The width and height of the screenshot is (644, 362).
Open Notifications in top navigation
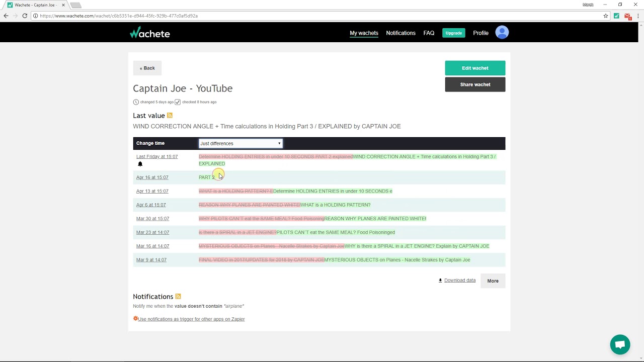click(400, 33)
